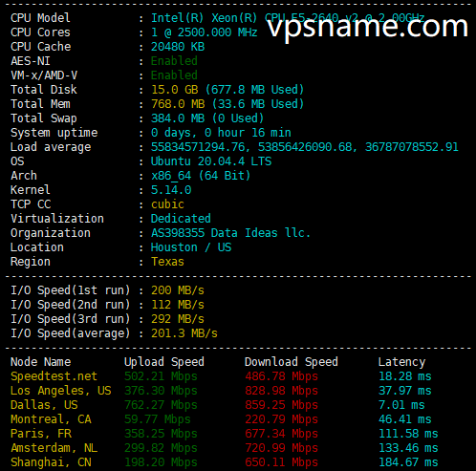Select the Kernel version 5.14.0
The image size is (476, 471).
pyautogui.click(x=171, y=190)
